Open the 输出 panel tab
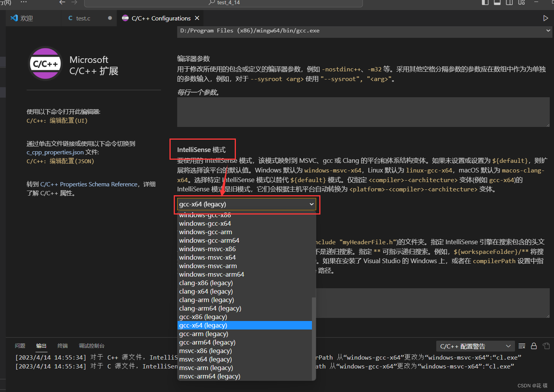 pyautogui.click(x=41, y=346)
